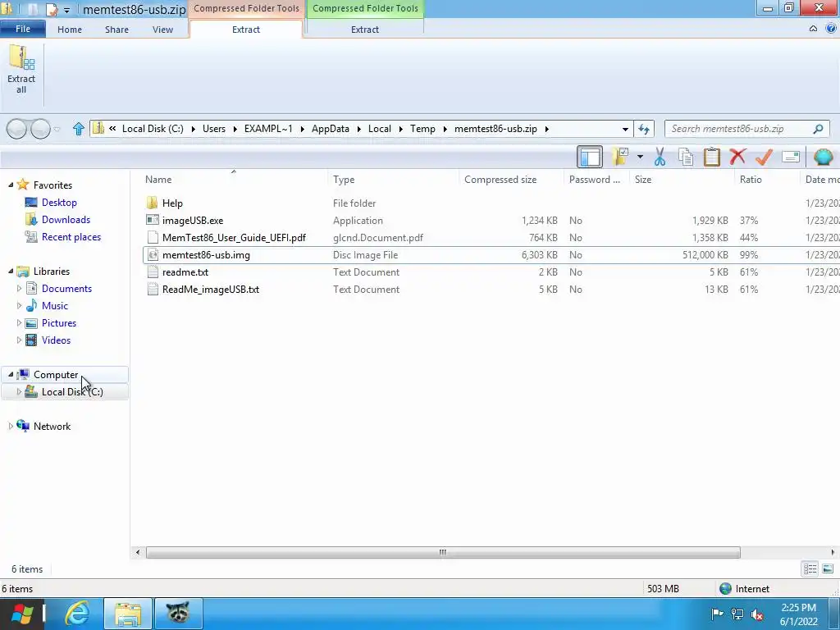840x630 pixels.
Task: Open the quick access toolbar customize dropdown
Action: (x=66, y=10)
